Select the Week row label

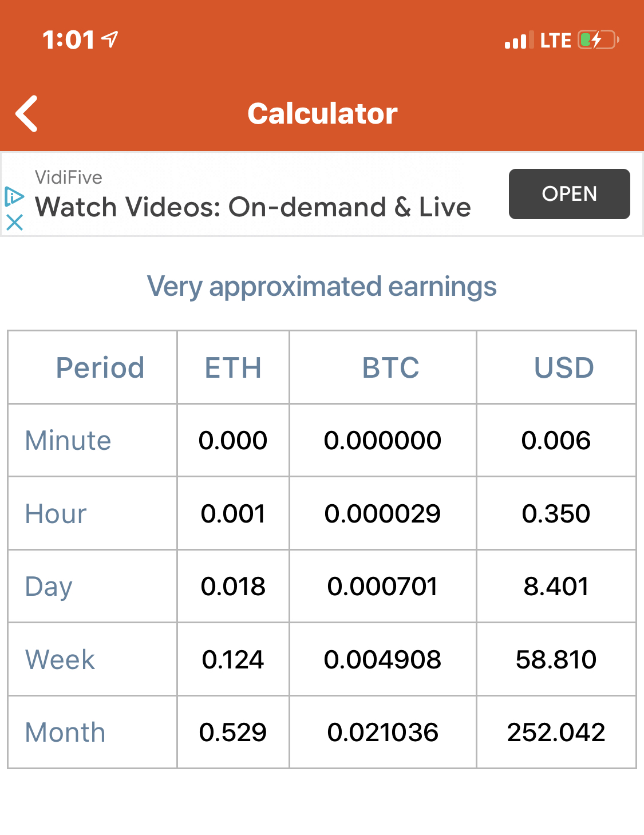60,660
